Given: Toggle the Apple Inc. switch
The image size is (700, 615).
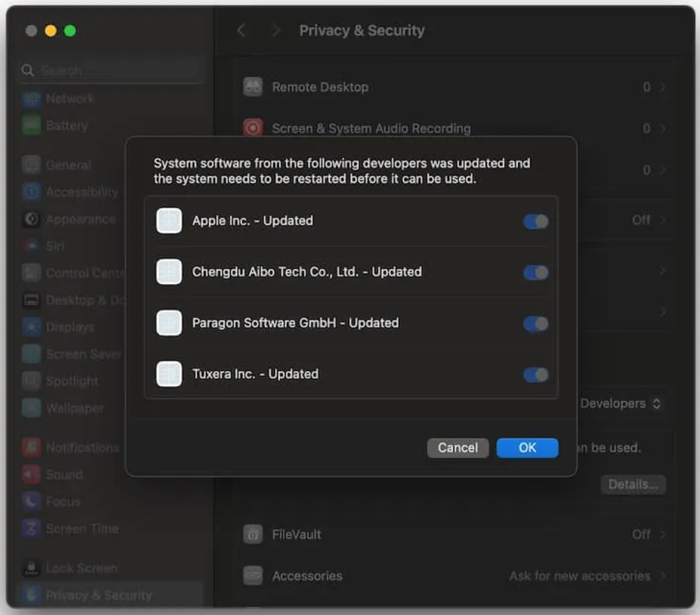Looking at the screenshot, I should [x=535, y=221].
